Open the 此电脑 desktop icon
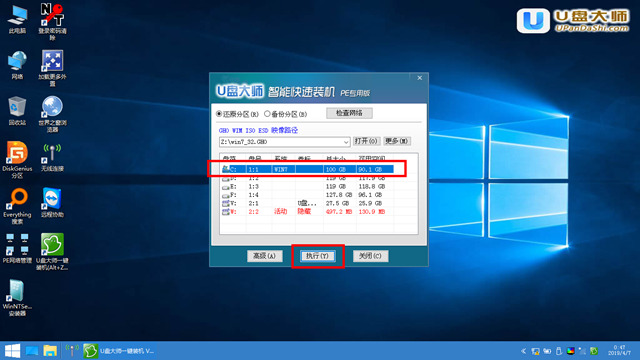Viewport: 640px width, 360px height. point(17,19)
